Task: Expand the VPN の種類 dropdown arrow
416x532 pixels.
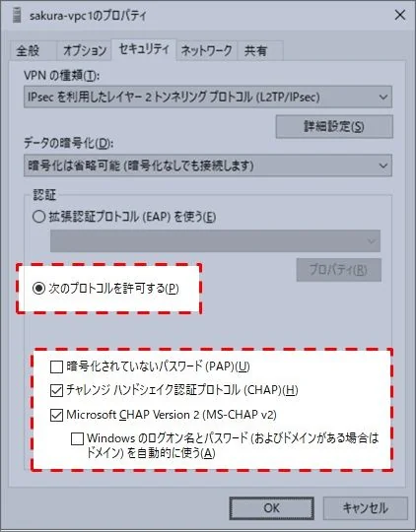Action: click(383, 98)
